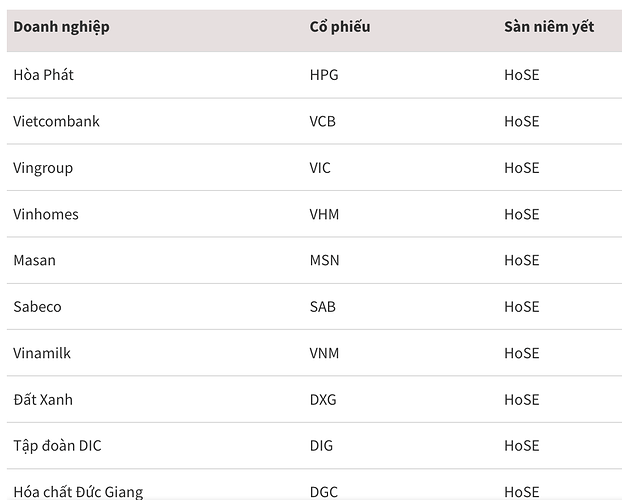Select the DXG stock ticker
The image size is (622, 500).
pyautogui.click(x=323, y=399)
